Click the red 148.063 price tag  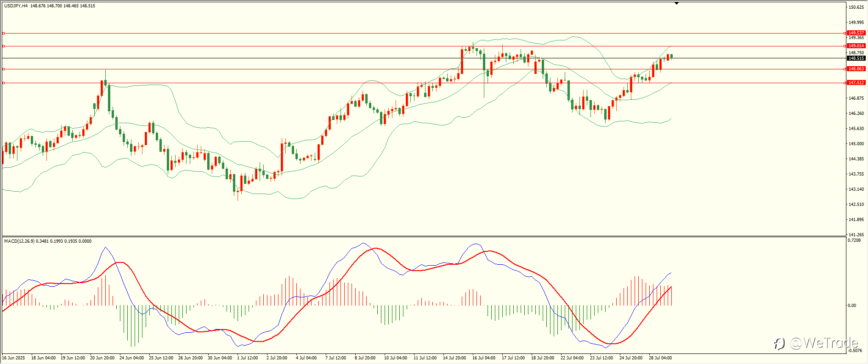856,69
